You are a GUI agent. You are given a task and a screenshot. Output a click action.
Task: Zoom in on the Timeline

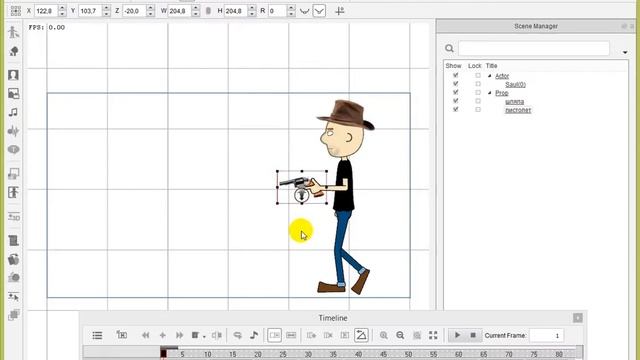coord(384,336)
